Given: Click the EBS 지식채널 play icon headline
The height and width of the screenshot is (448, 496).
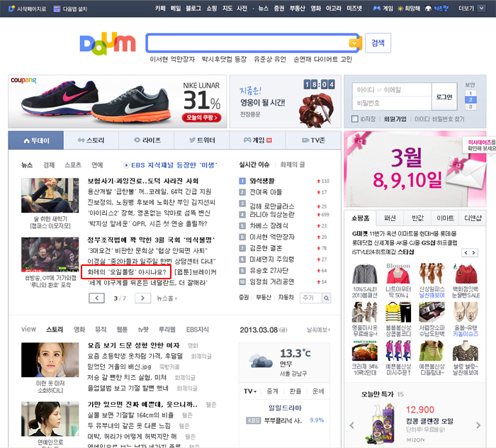Looking at the screenshot, I should pyautogui.click(x=170, y=165).
